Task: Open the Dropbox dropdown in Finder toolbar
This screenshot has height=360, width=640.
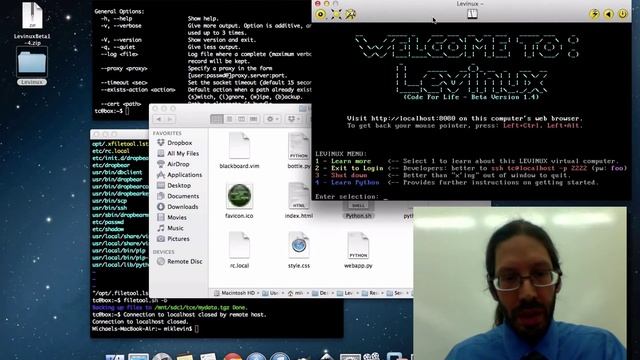Action: [293, 119]
